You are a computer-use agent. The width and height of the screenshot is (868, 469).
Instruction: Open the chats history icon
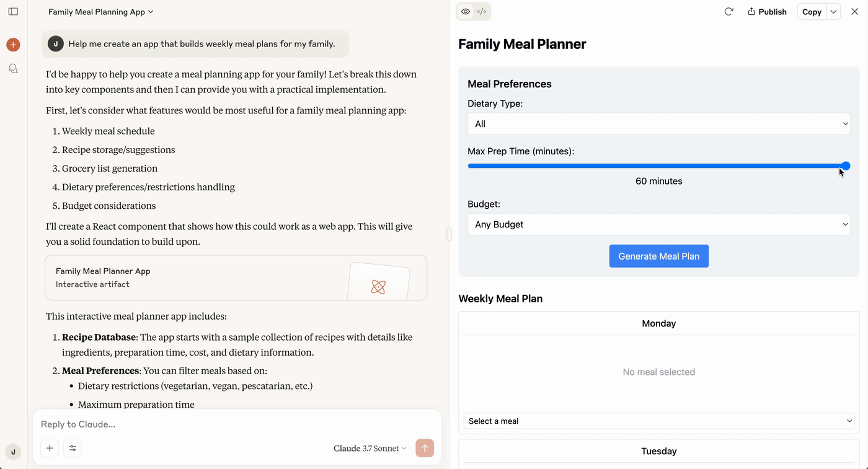click(13, 69)
